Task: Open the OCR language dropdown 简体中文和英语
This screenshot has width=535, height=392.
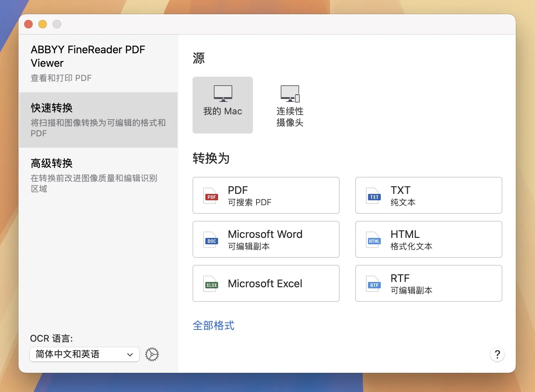Action: (x=85, y=354)
